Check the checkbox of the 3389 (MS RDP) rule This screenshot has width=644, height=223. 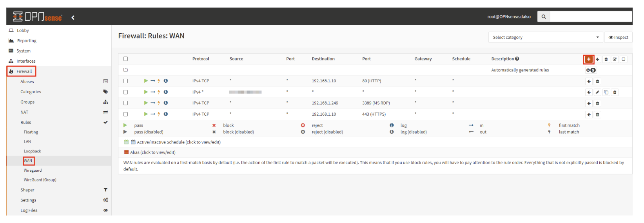coord(126,103)
